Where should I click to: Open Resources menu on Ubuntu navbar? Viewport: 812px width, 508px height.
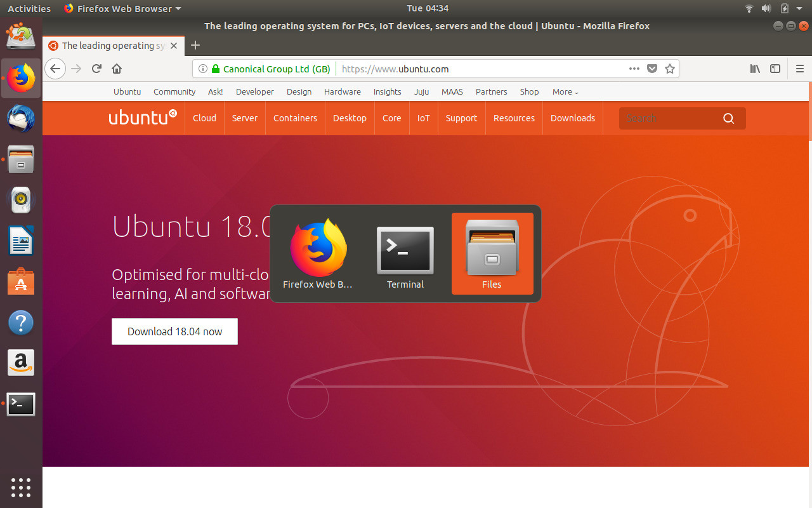click(514, 118)
